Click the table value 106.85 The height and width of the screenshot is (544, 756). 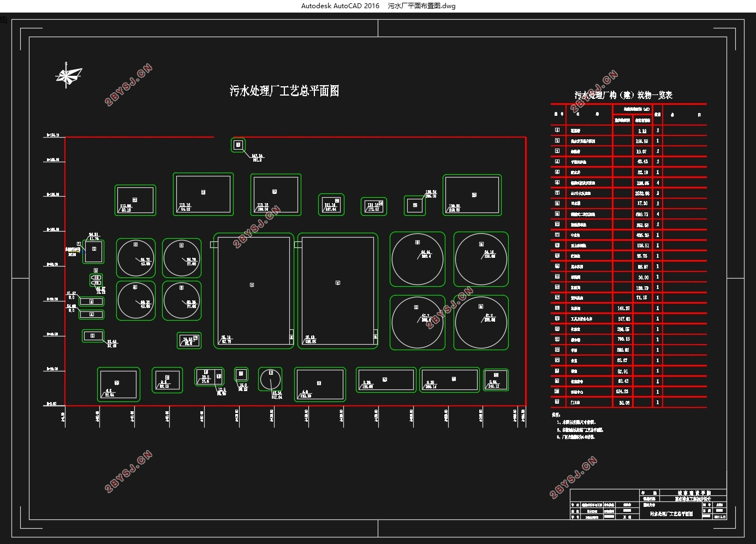642,141
